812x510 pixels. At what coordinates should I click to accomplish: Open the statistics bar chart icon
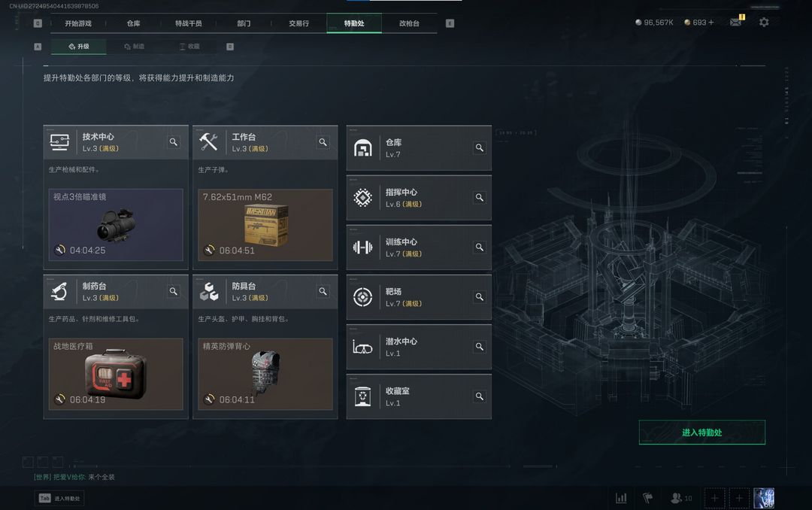click(x=621, y=498)
